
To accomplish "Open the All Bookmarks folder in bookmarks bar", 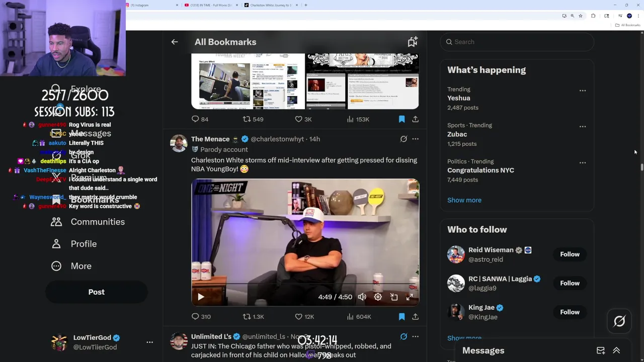I will (x=627, y=25).
